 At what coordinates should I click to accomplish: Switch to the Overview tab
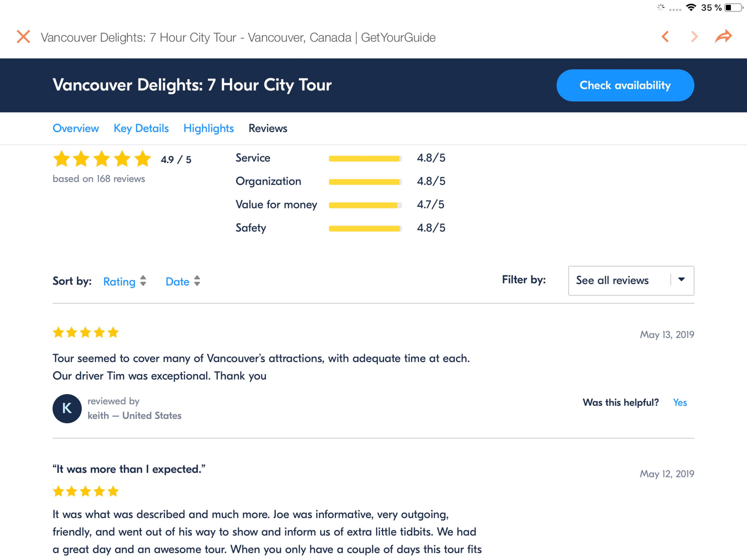coord(76,128)
